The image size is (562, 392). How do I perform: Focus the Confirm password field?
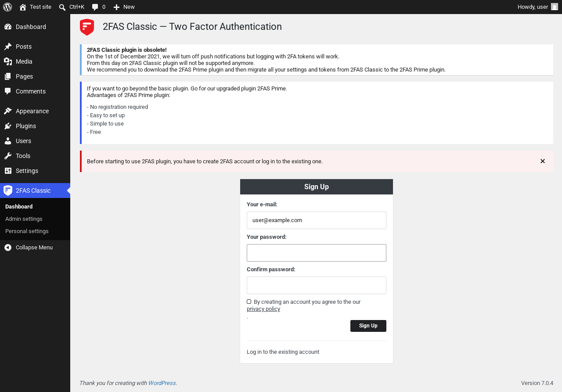coord(317,285)
